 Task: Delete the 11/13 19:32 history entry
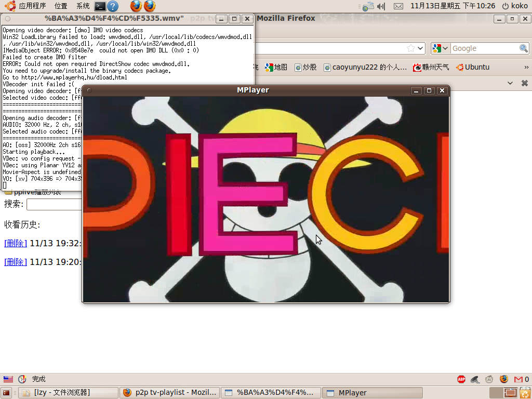[16, 243]
